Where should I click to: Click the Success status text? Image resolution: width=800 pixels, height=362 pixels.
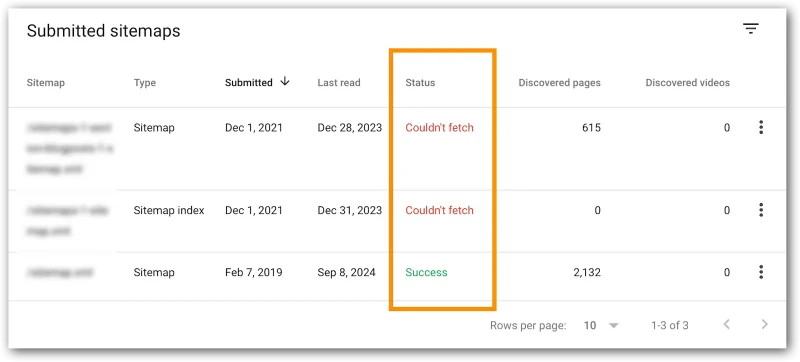click(x=426, y=272)
